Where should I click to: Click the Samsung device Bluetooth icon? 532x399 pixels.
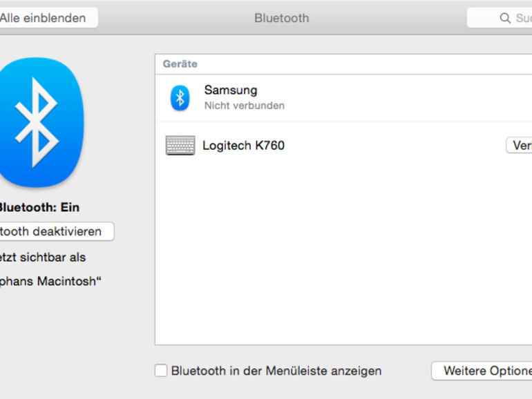[x=180, y=98]
